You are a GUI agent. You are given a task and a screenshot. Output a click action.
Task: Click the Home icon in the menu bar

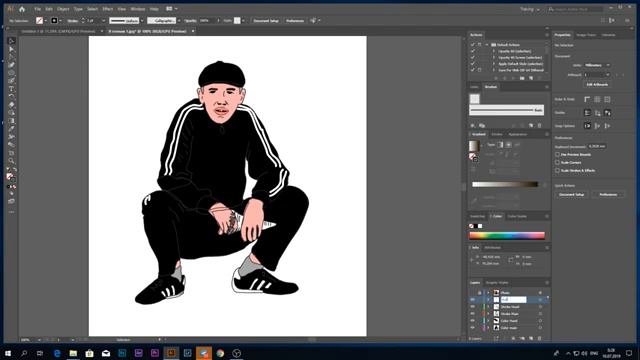point(22,9)
